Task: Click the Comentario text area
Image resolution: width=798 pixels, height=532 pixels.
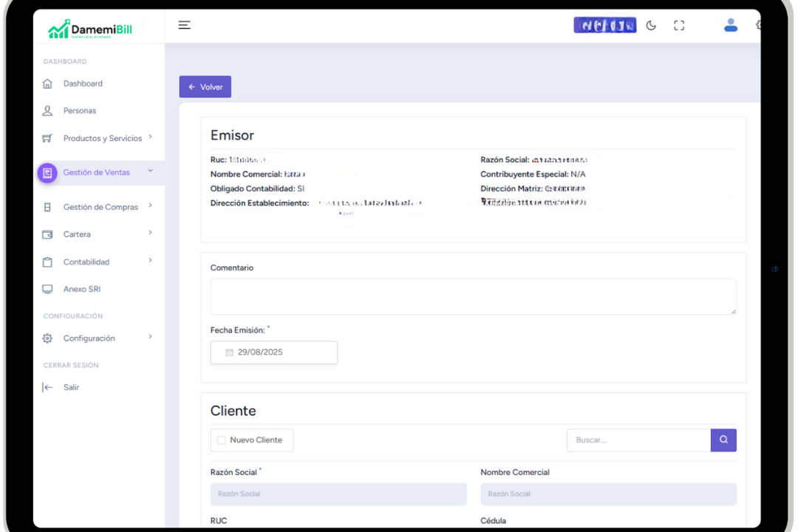Action: pos(473,296)
